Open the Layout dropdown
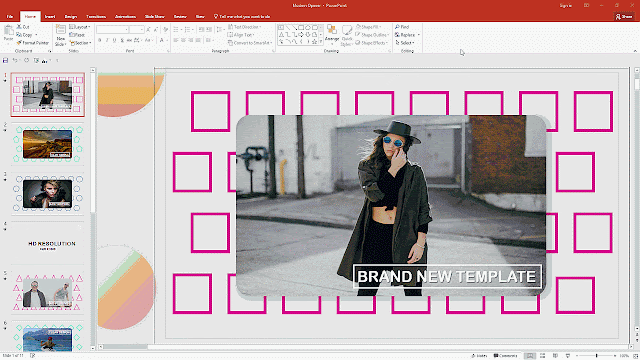640x360 pixels. point(80,27)
